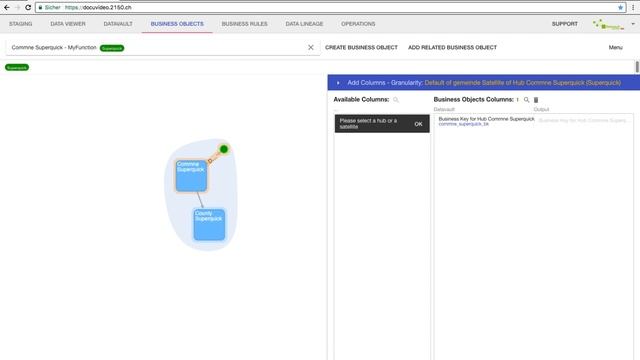The image size is (640, 360).
Task: Go back in browser history
Action: [7, 7]
